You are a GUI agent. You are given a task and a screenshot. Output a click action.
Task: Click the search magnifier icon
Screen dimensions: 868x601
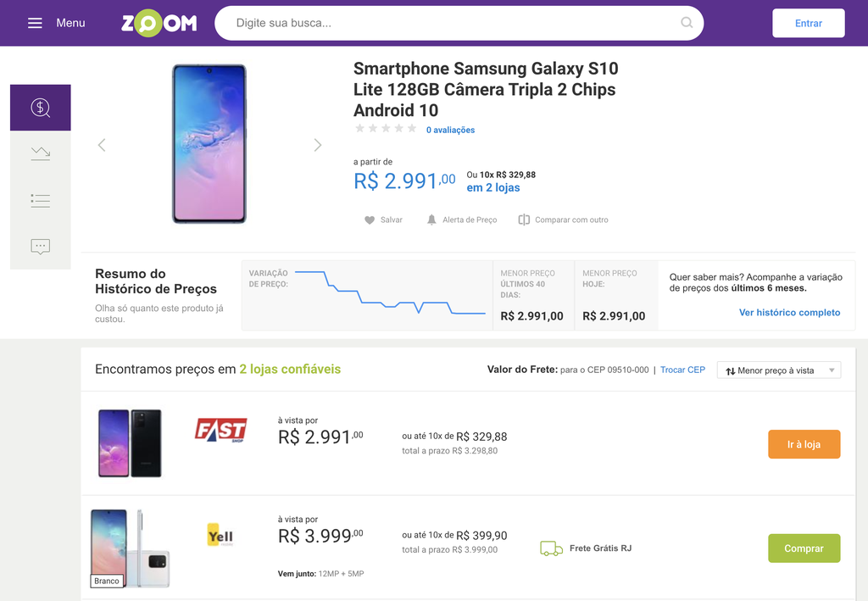687,23
